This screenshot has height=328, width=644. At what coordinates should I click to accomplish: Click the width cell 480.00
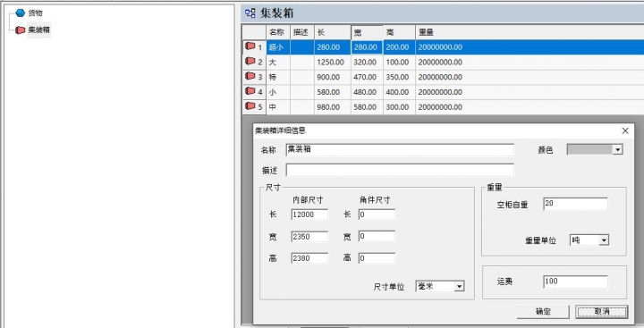(x=368, y=92)
